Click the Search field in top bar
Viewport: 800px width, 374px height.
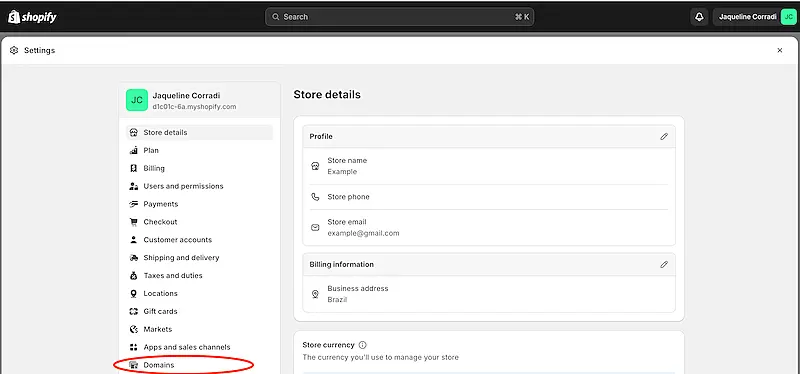click(399, 17)
